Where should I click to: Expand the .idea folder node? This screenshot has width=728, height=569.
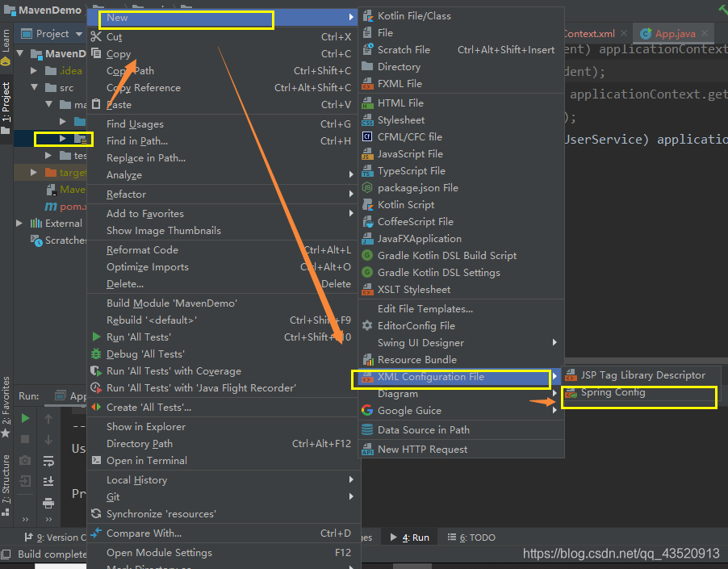(x=33, y=70)
